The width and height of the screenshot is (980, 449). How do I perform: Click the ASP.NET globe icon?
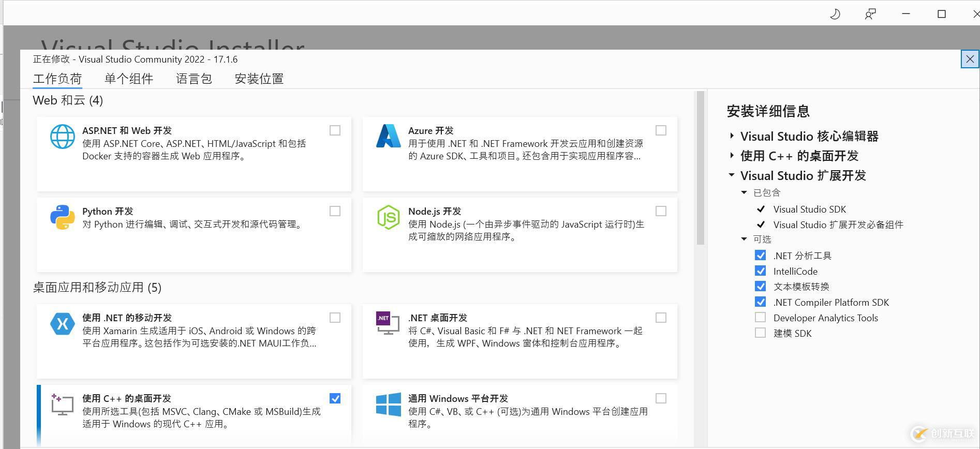(x=62, y=137)
